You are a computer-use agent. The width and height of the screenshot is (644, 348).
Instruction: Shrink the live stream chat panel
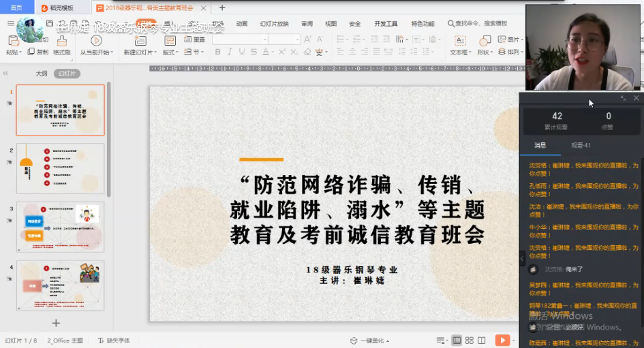pos(624,99)
